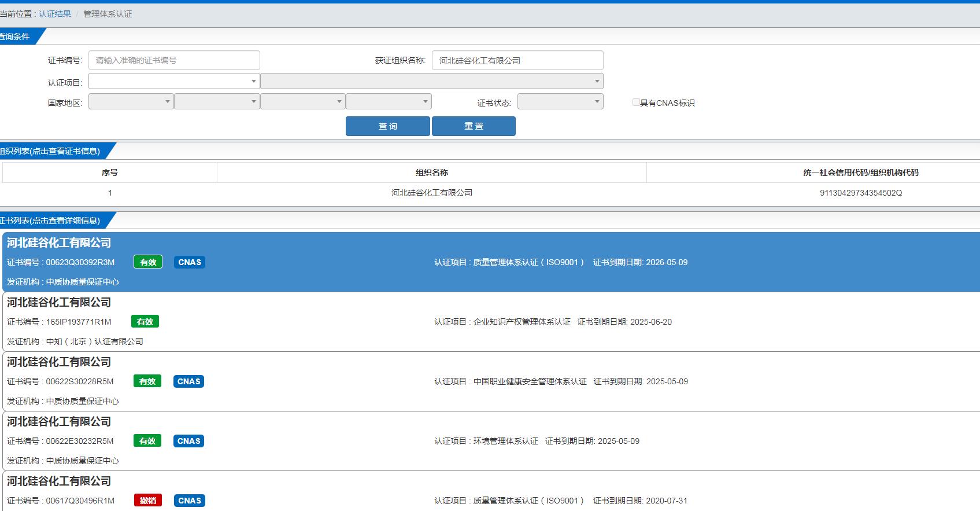Click company title above certificate 00622E30232R5M

click(x=59, y=422)
